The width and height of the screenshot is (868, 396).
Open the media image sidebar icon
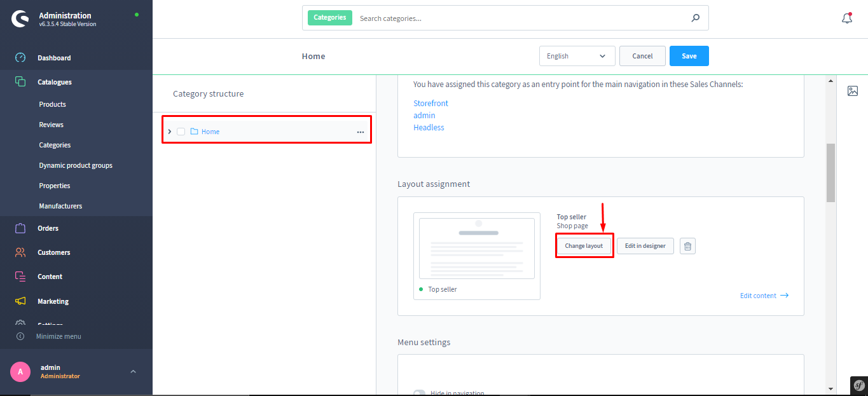(853, 91)
